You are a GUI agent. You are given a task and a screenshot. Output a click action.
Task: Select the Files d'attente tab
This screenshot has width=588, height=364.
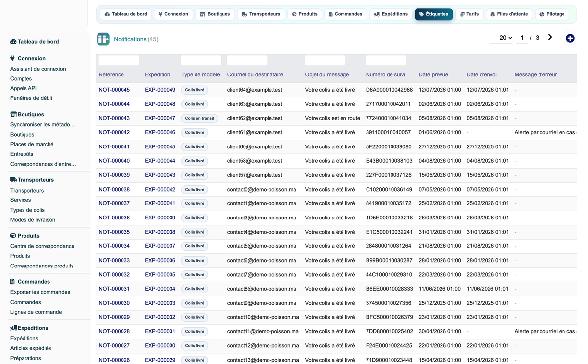click(x=509, y=14)
